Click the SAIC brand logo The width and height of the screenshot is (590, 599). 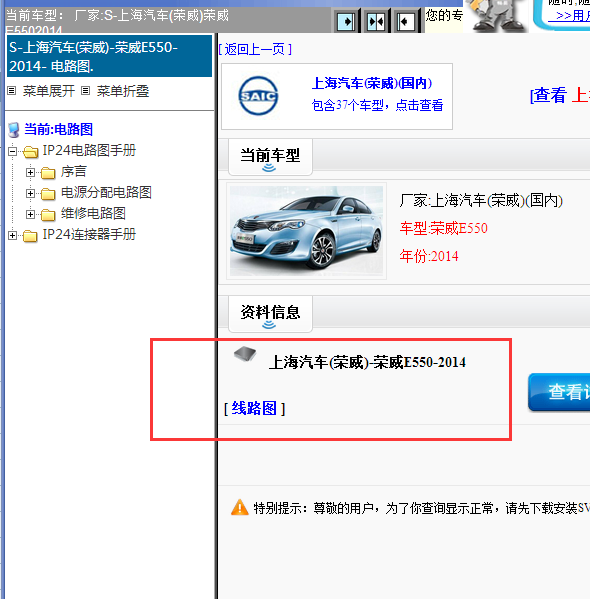point(258,96)
